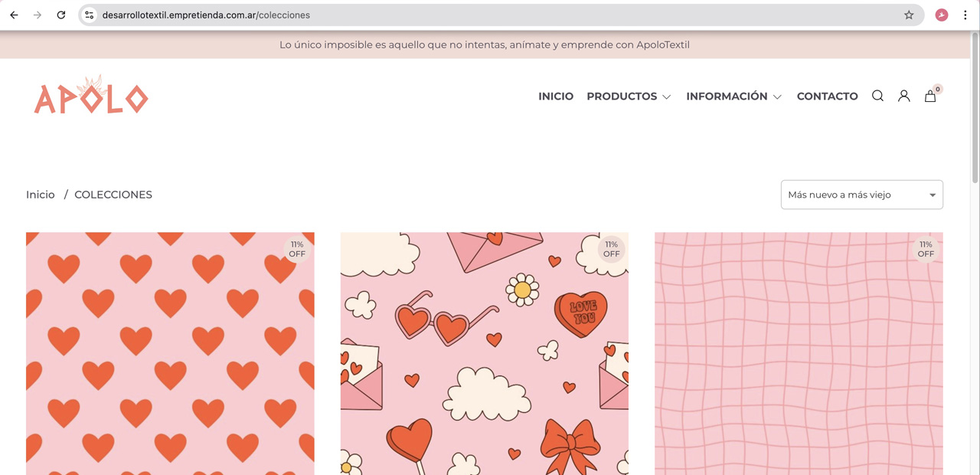This screenshot has height=475, width=980.
Task: Open Chrome three-dot menu
Action: click(x=965, y=15)
